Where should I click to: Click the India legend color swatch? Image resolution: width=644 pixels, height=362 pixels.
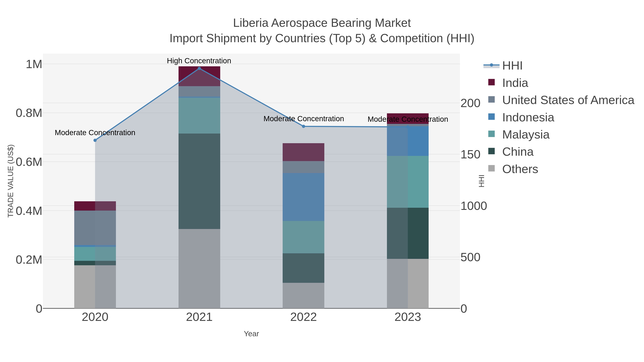coord(492,82)
